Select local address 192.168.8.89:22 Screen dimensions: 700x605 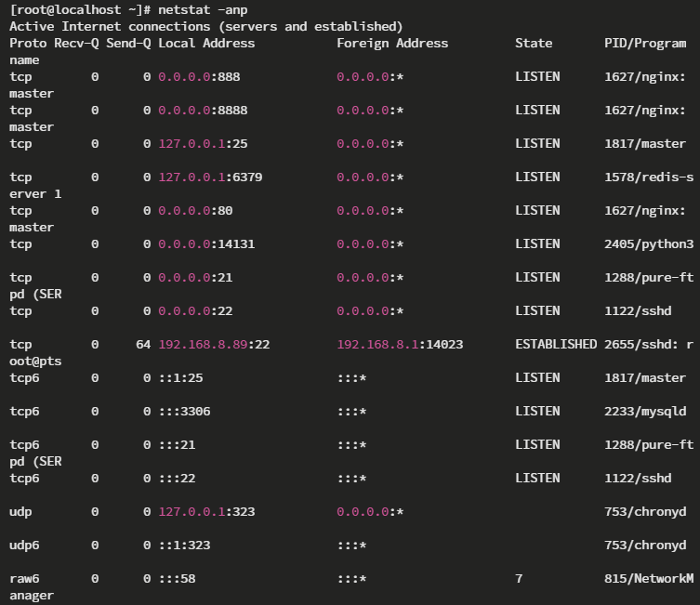[214, 344]
